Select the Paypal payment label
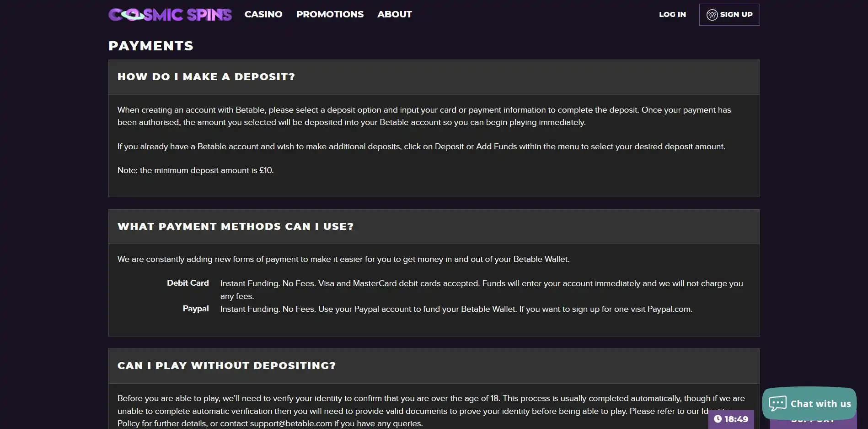Viewport: 868px width, 429px height. (196, 309)
